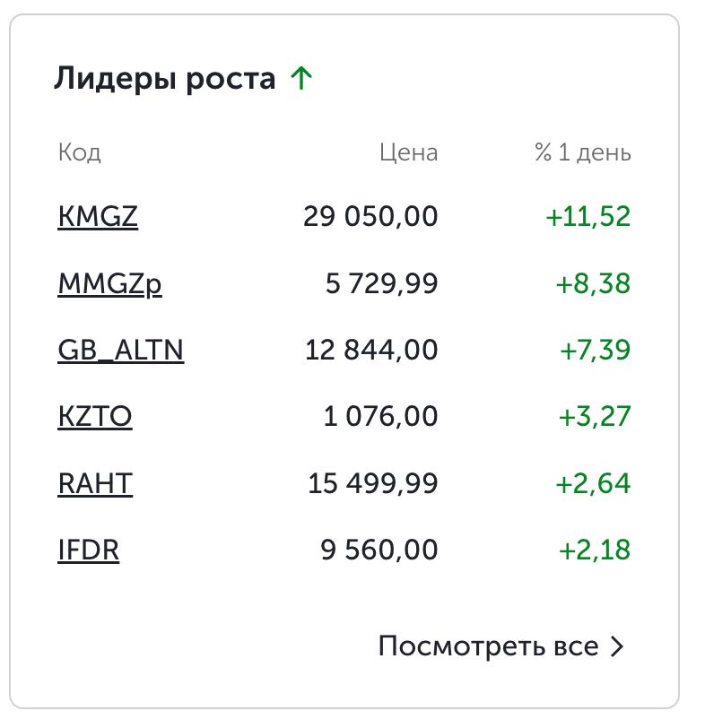Click the +7,39 change for GB_ALTN
The height and width of the screenshot is (728, 705).
click(x=595, y=351)
